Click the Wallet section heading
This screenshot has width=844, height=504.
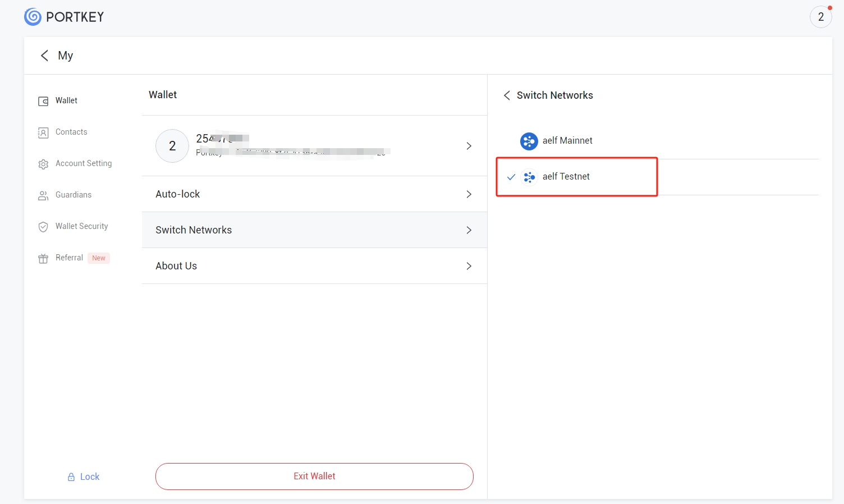[x=163, y=95]
